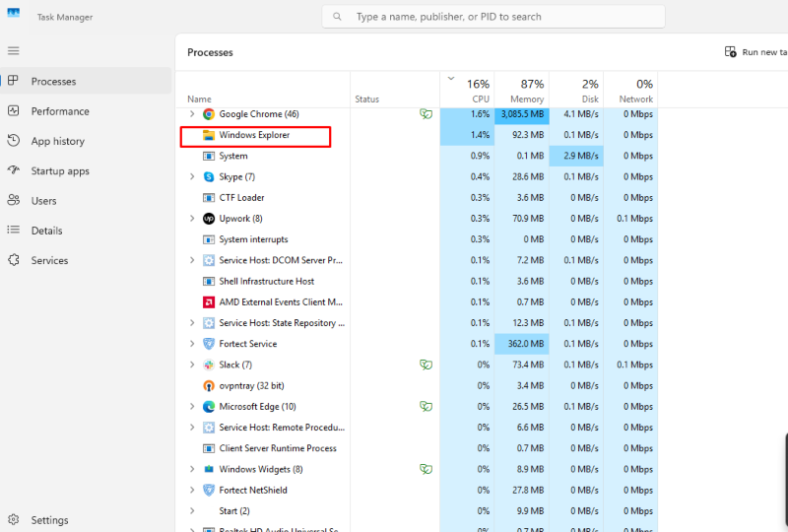Select the Windows Explorer process row
Viewport: 788px width, 532px height.
click(417, 135)
